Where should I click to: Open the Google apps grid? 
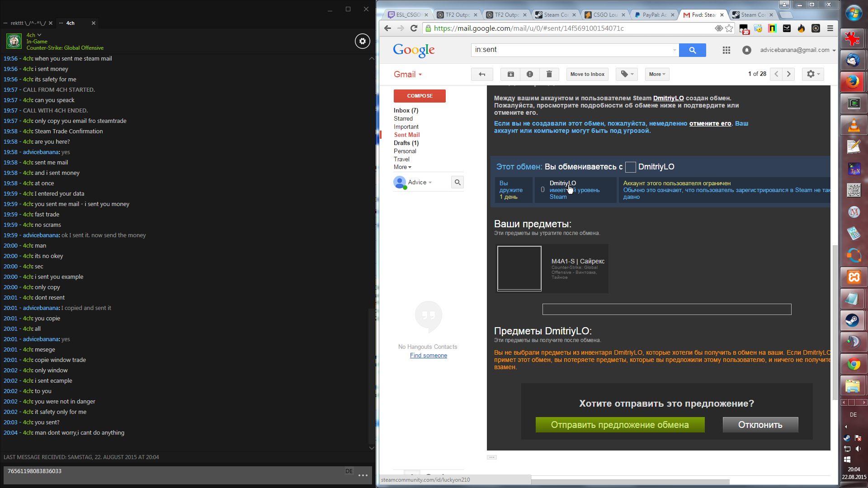click(726, 50)
